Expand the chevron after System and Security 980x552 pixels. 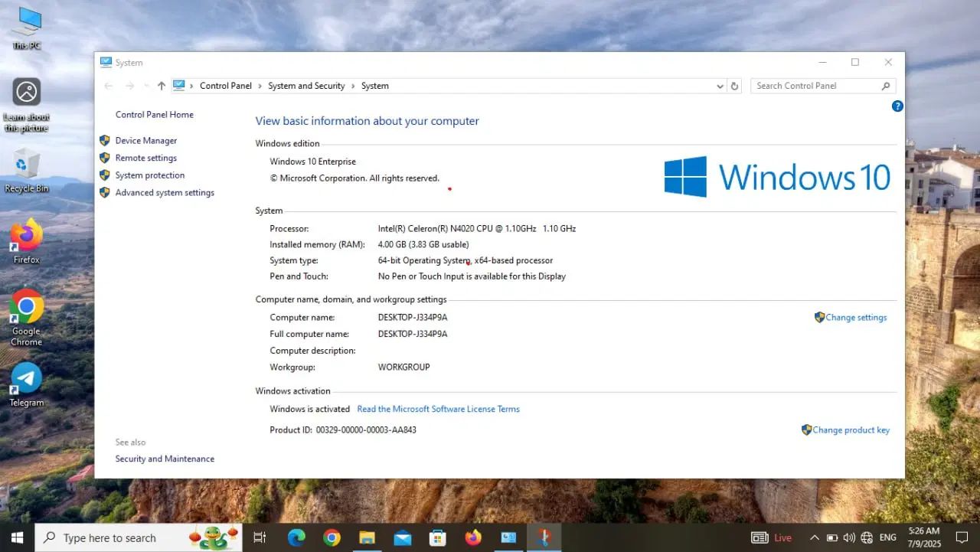click(x=353, y=87)
